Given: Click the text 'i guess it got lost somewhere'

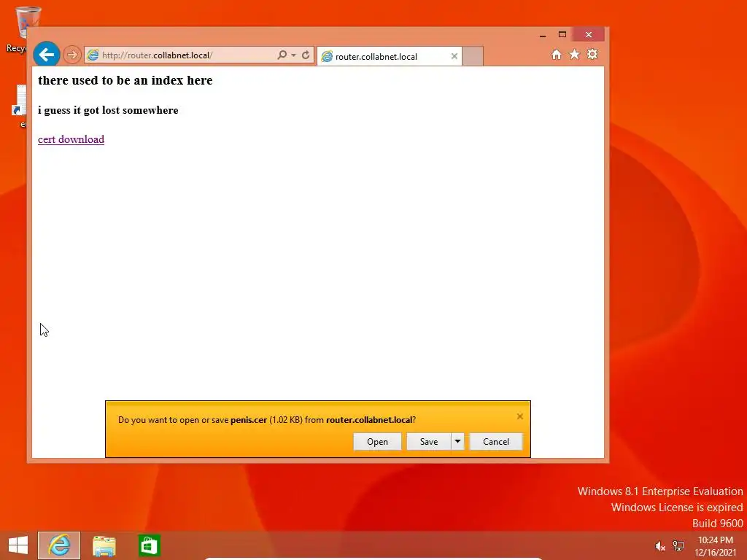Looking at the screenshot, I should tap(108, 110).
